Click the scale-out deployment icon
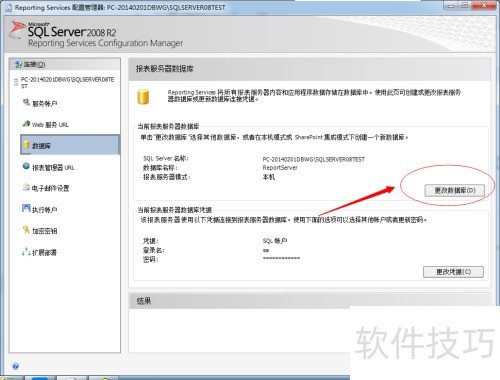This screenshot has width=500, height=380. [x=26, y=252]
